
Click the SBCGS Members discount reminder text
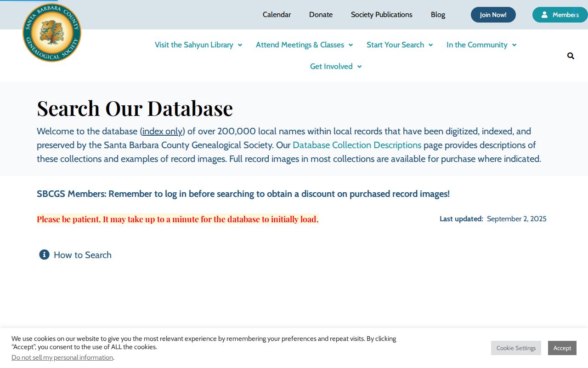click(243, 194)
